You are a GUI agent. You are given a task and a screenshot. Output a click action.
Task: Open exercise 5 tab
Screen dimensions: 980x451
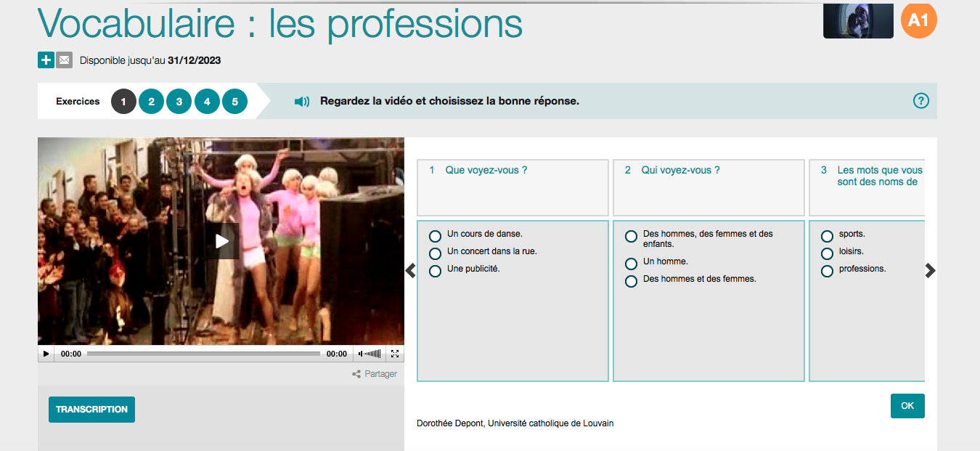click(234, 102)
